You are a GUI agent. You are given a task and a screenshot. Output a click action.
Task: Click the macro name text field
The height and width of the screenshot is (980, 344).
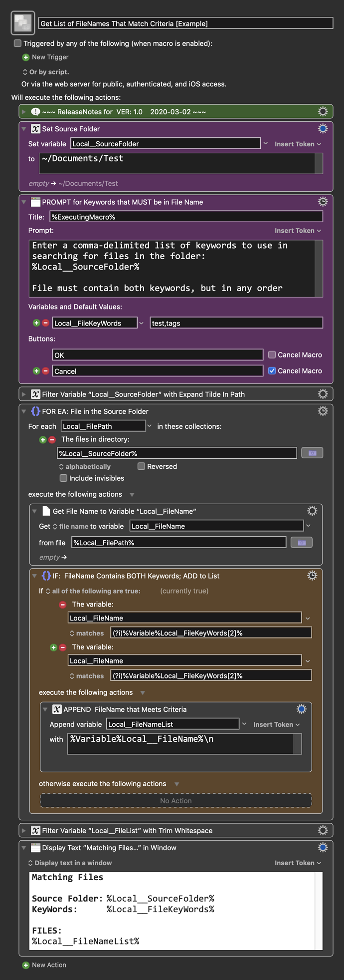tap(185, 23)
